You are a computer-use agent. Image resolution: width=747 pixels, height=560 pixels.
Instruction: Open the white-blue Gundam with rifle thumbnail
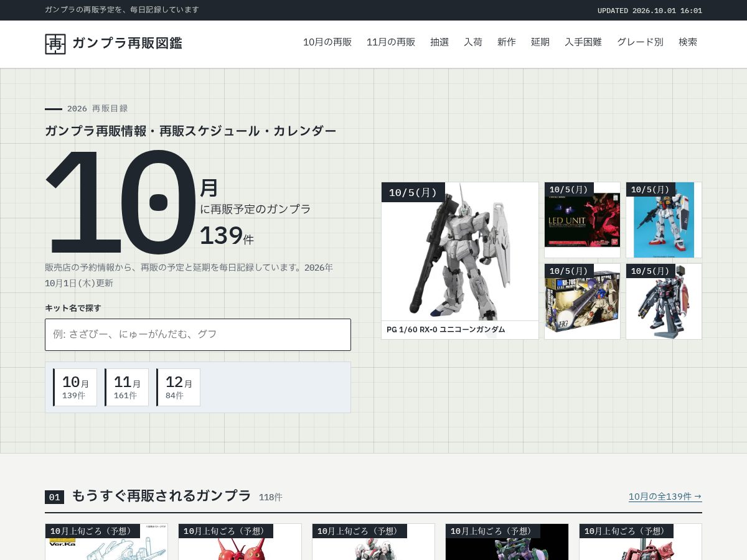664,220
